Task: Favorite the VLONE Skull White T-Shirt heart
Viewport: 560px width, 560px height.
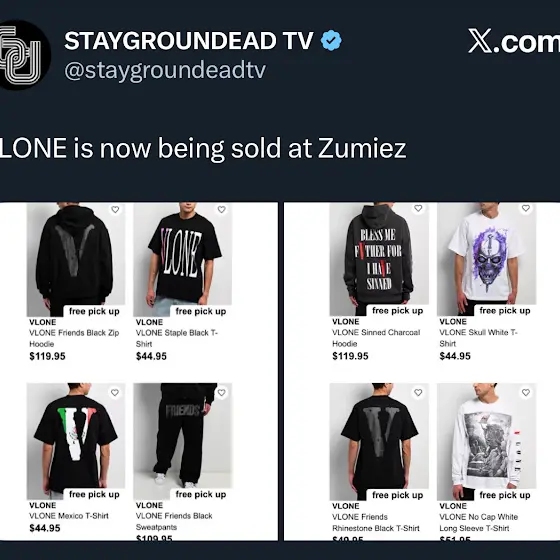Action: (x=526, y=208)
